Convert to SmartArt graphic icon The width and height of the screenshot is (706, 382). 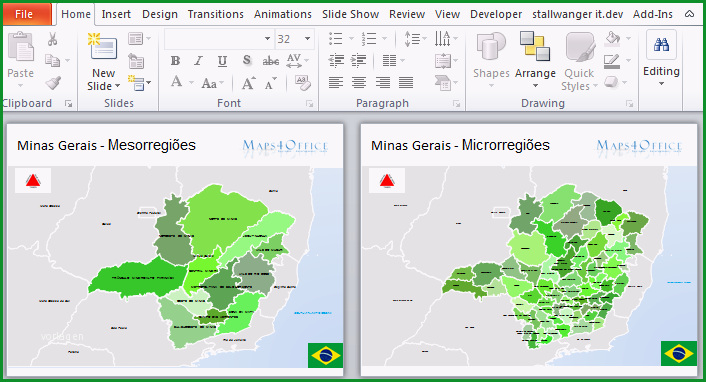[x=443, y=83]
